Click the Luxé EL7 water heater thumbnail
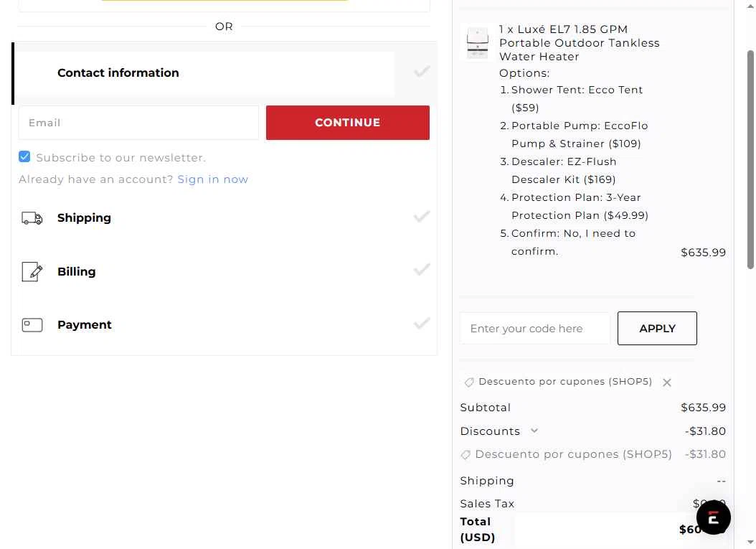756x549 pixels. pyautogui.click(x=477, y=42)
